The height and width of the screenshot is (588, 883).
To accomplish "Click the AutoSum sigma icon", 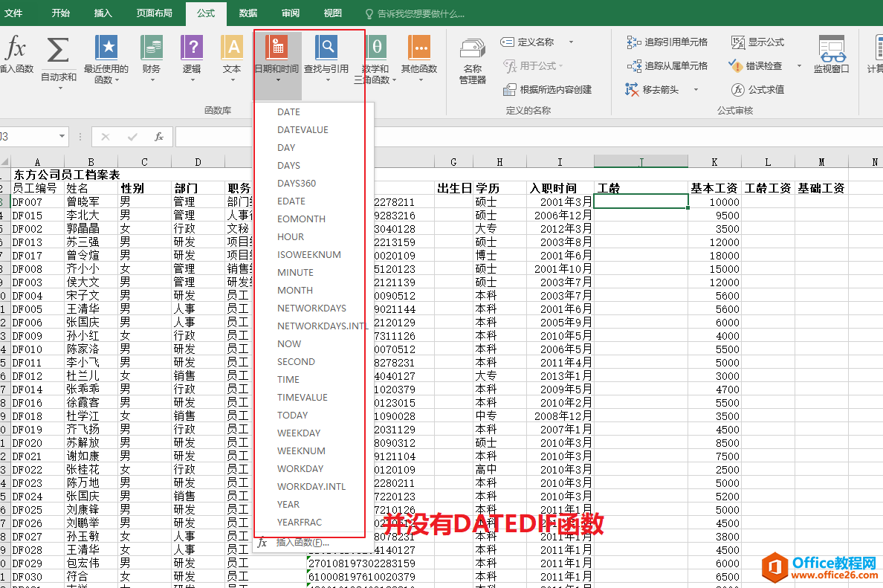I will [59, 51].
